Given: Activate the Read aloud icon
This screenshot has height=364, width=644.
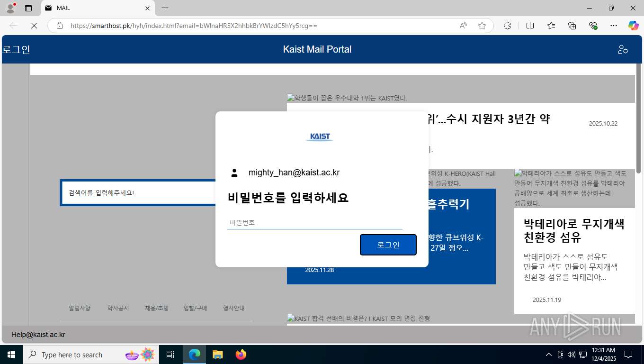Looking at the screenshot, I should tap(463, 26).
